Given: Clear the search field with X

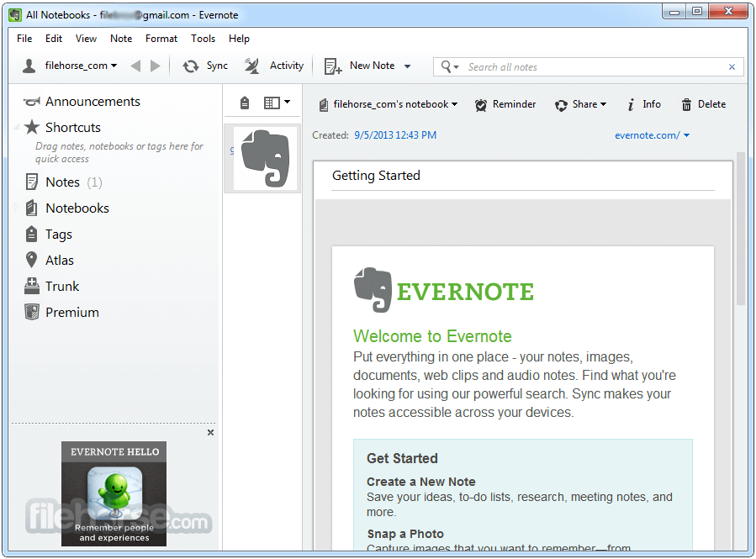Looking at the screenshot, I should 732,67.
